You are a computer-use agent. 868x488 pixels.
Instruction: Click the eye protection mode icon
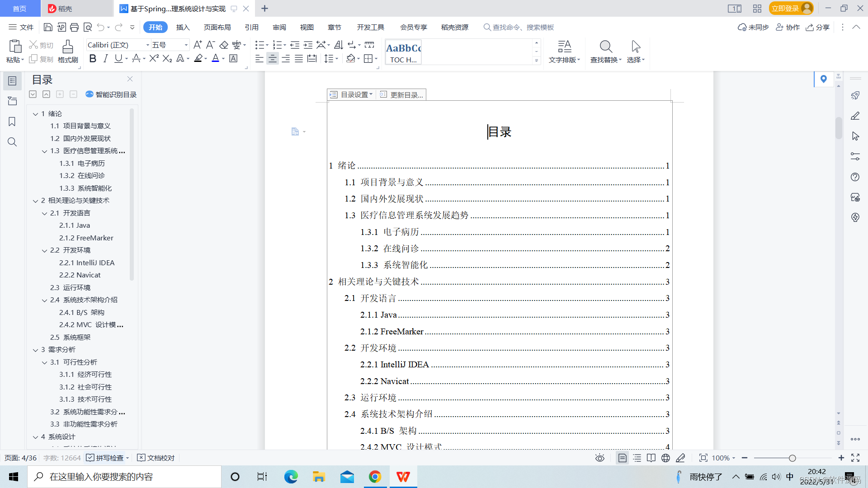[x=599, y=458]
